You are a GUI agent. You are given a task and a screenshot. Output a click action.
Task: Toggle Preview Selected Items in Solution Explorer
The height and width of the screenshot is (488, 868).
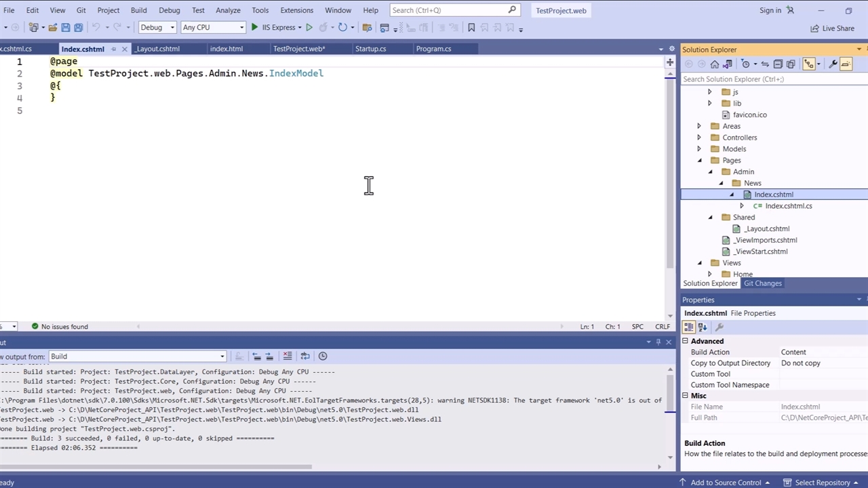click(x=846, y=64)
